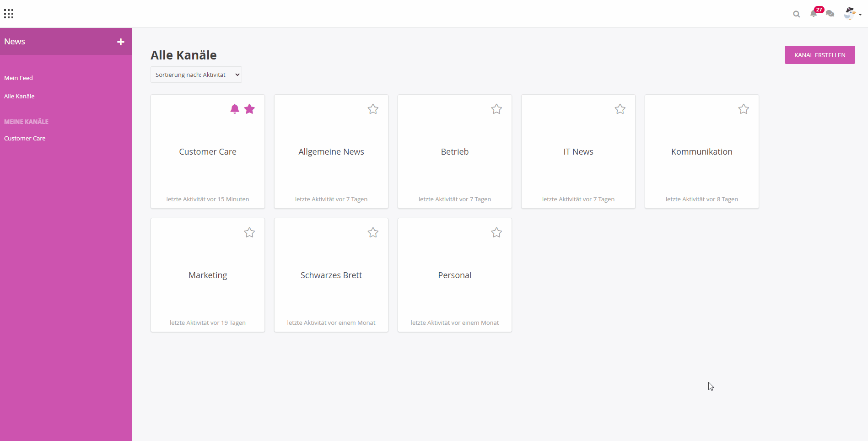Star the Marketing channel
Image resolution: width=868 pixels, height=441 pixels.
pyautogui.click(x=249, y=232)
